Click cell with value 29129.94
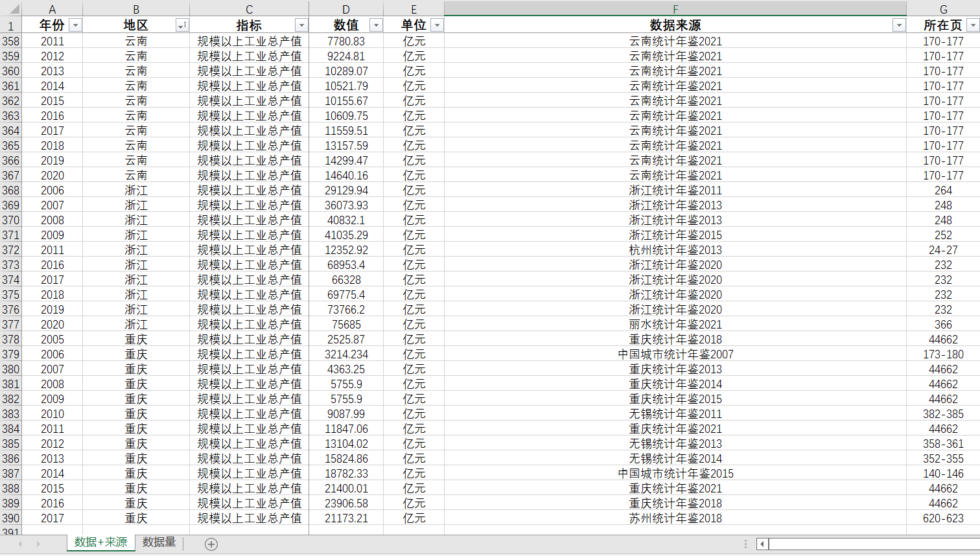The image size is (980, 556). click(x=346, y=190)
